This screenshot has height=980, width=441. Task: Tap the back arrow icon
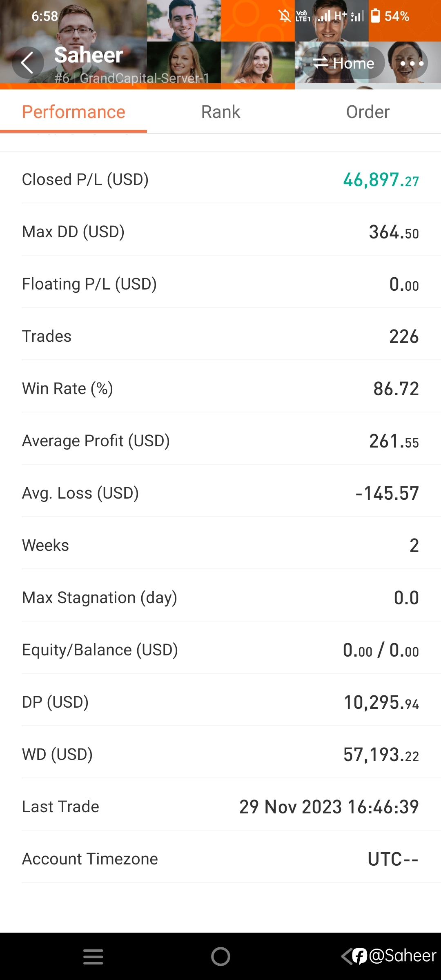27,63
